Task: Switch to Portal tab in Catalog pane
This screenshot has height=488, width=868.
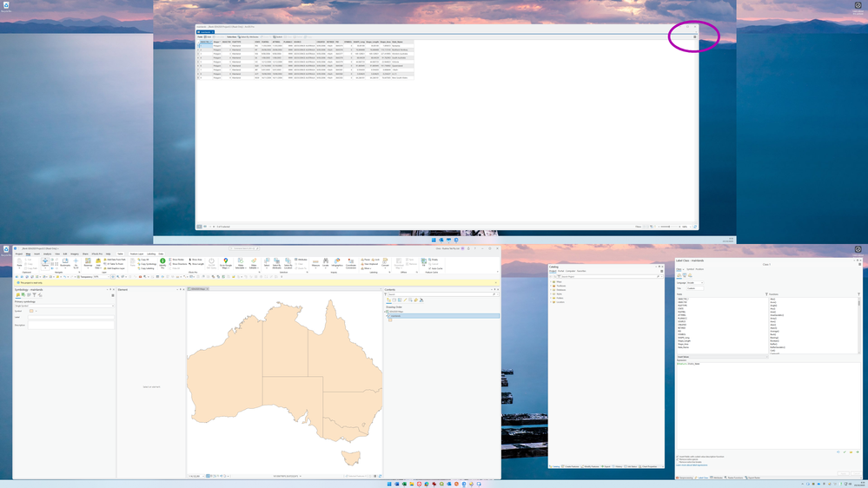Action: tap(560, 271)
